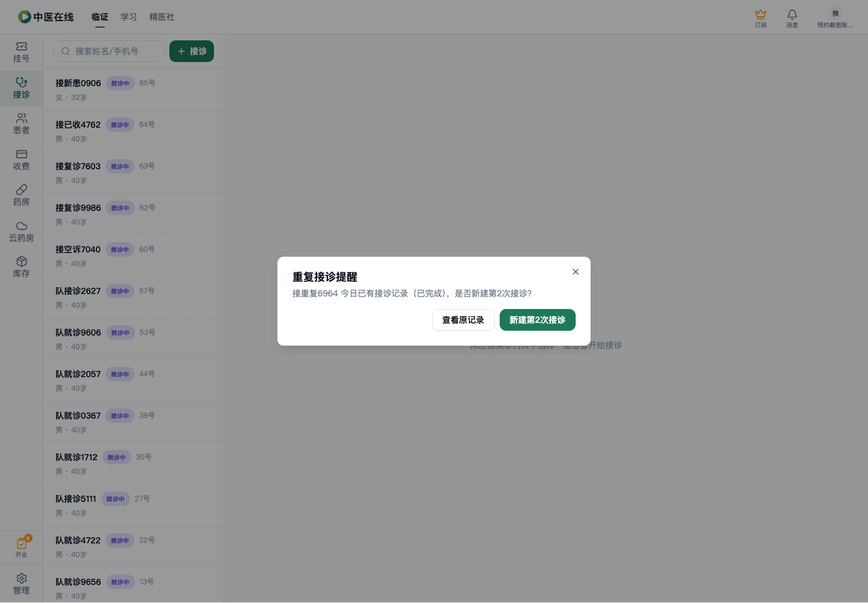Open the 挂号 registration sidebar item

(21, 52)
